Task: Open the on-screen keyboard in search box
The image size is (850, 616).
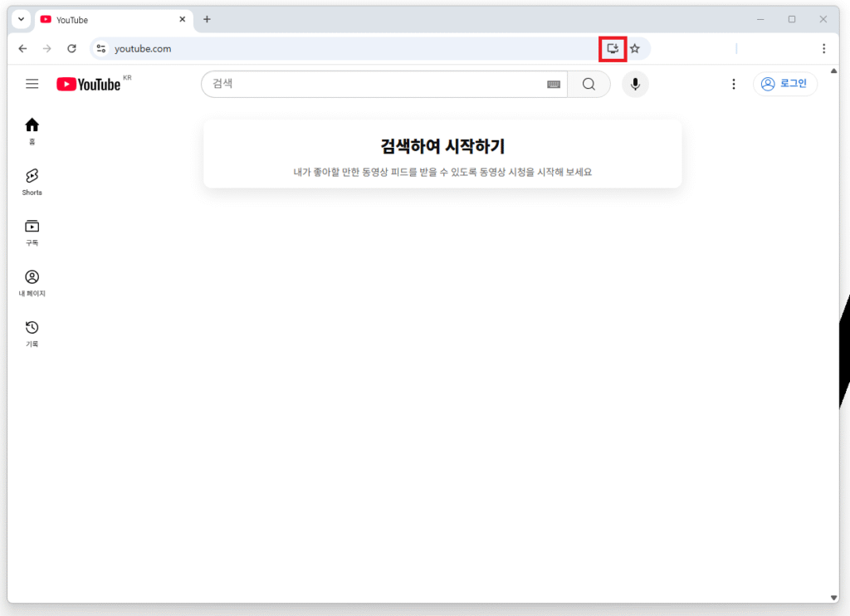Action: point(554,85)
